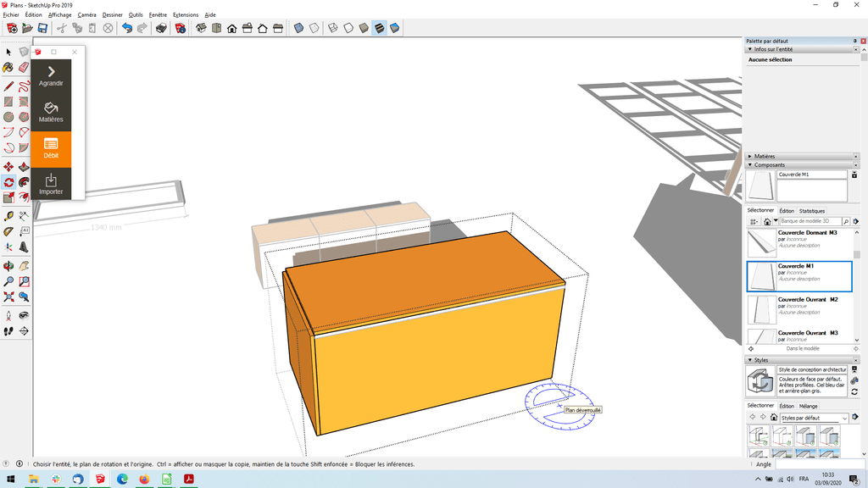Select the arrow Select tool
868x488 pixels.
coord(8,52)
